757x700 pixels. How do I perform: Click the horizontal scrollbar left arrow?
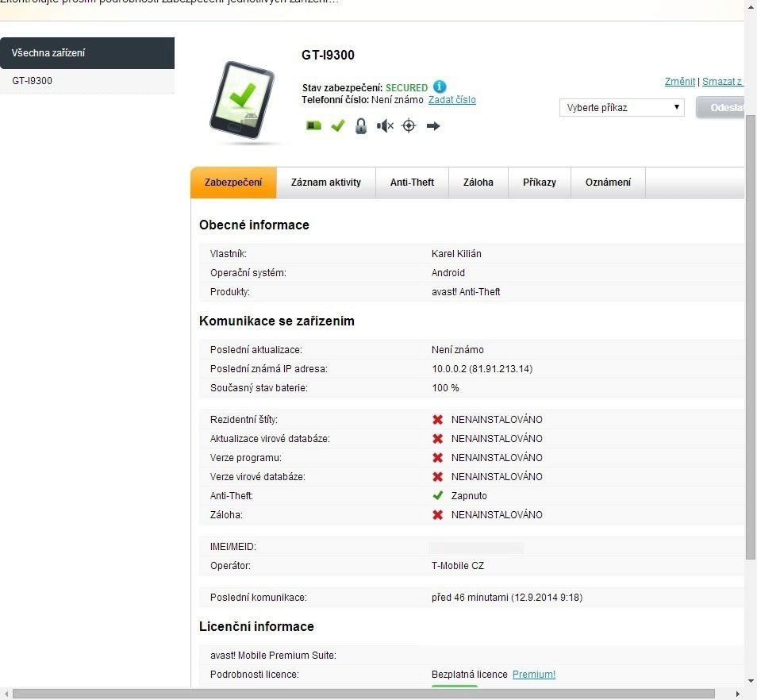tap(6, 694)
